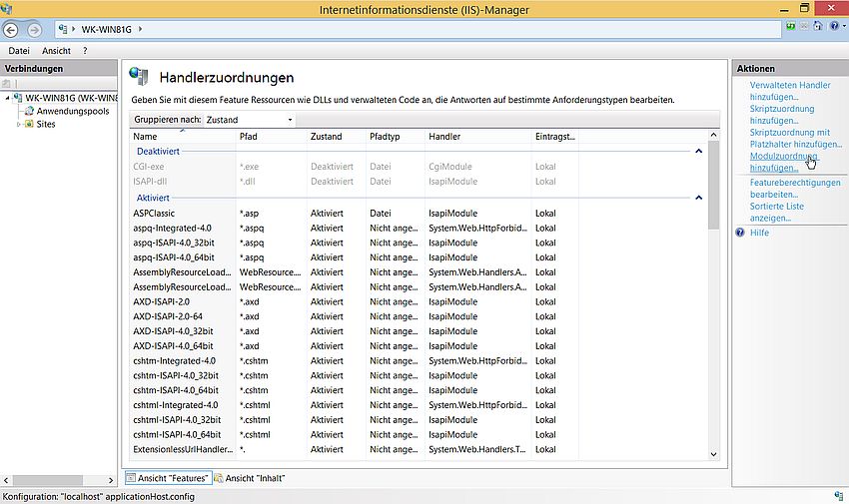Open breadcrumb arrow after WK-WIN81G
The image size is (849, 504).
pyautogui.click(x=140, y=29)
